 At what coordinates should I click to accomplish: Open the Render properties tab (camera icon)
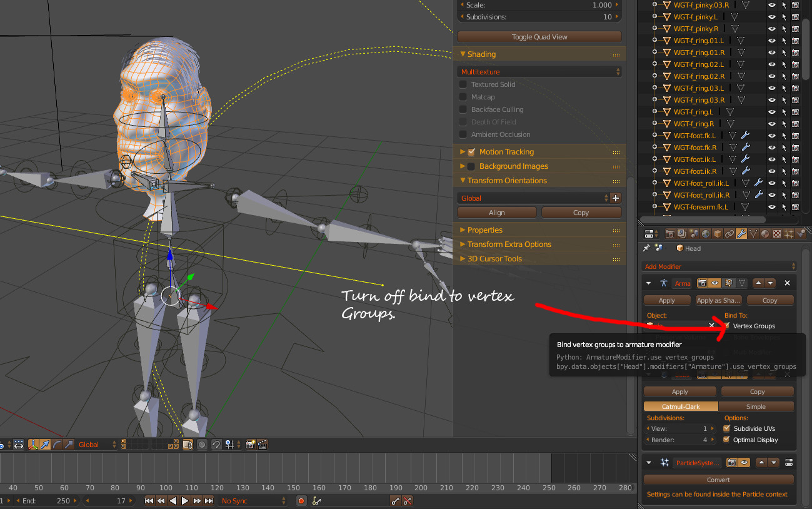coord(670,233)
